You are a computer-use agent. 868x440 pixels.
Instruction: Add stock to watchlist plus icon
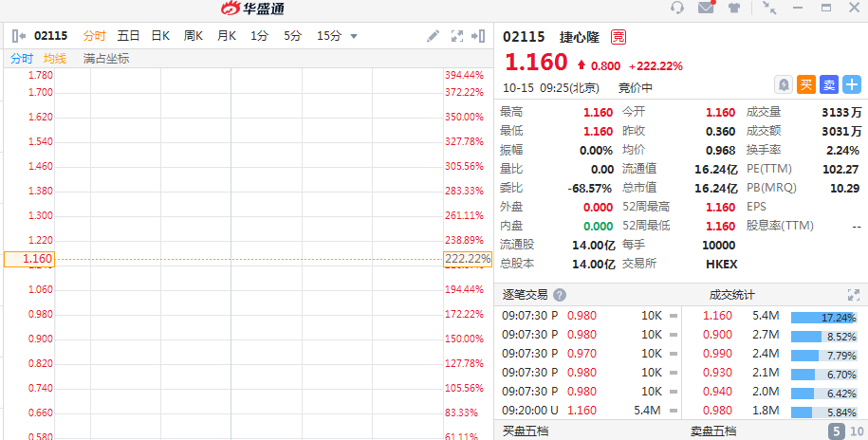(852, 84)
